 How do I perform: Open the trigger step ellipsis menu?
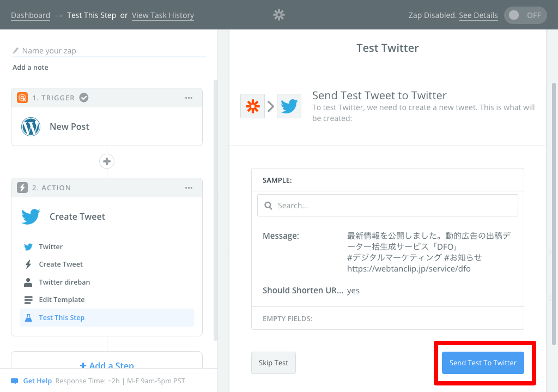click(189, 98)
